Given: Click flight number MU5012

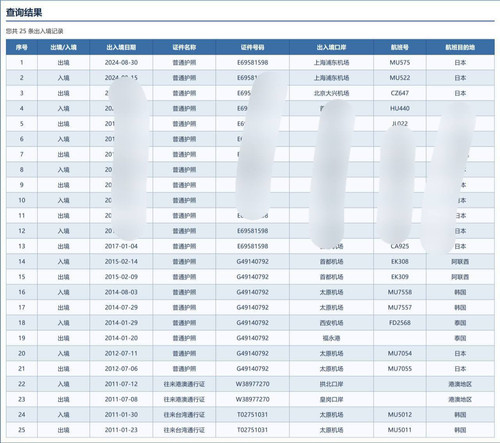Looking at the screenshot, I should pyautogui.click(x=400, y=415).
